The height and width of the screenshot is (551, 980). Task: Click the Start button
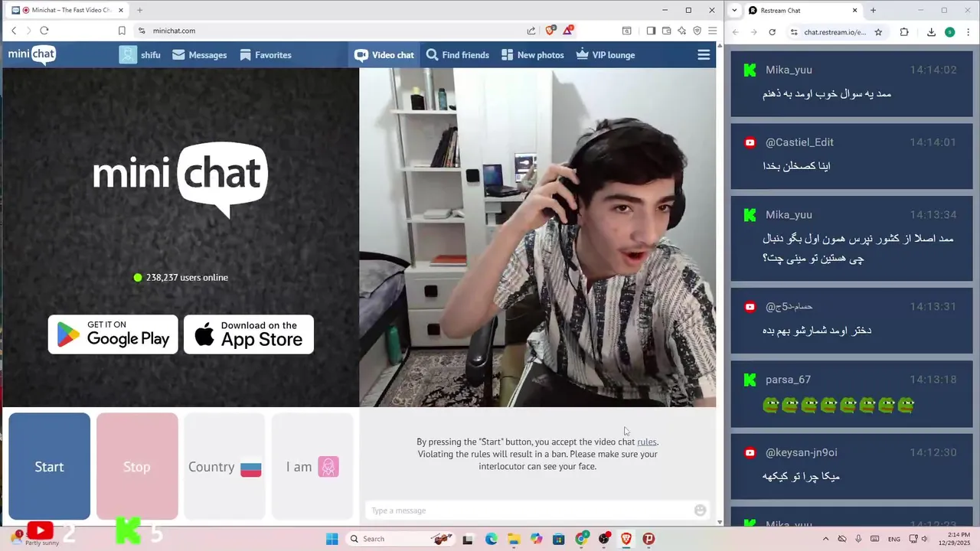[x=49, y=467]
